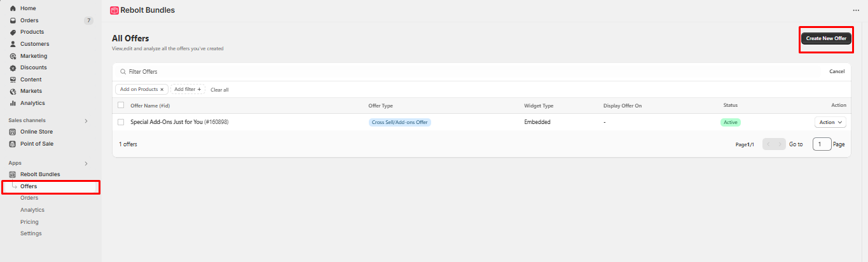Open the Add filter dropdown
This screenshot has height=262, width=868.
pyautogui.click(x=188, y=90)
